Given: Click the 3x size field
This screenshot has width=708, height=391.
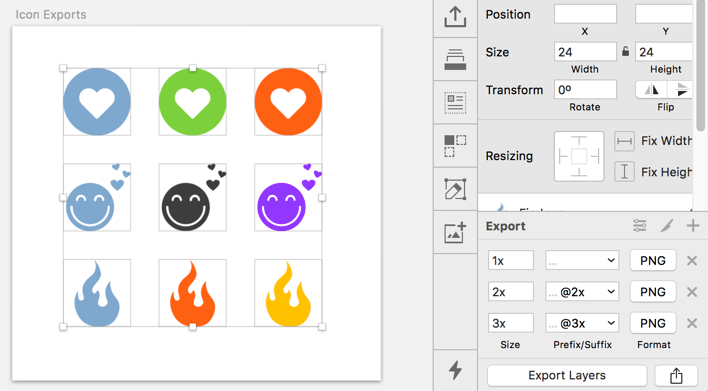Looking at the screenshot, I should pyautogui.click(x=511, y=323).
